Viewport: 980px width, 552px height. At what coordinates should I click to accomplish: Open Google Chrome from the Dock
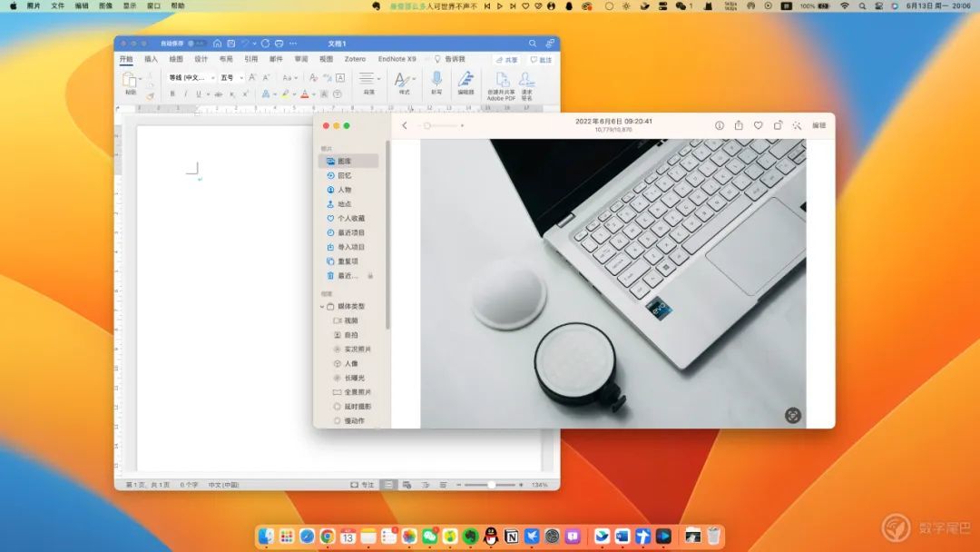328,536
